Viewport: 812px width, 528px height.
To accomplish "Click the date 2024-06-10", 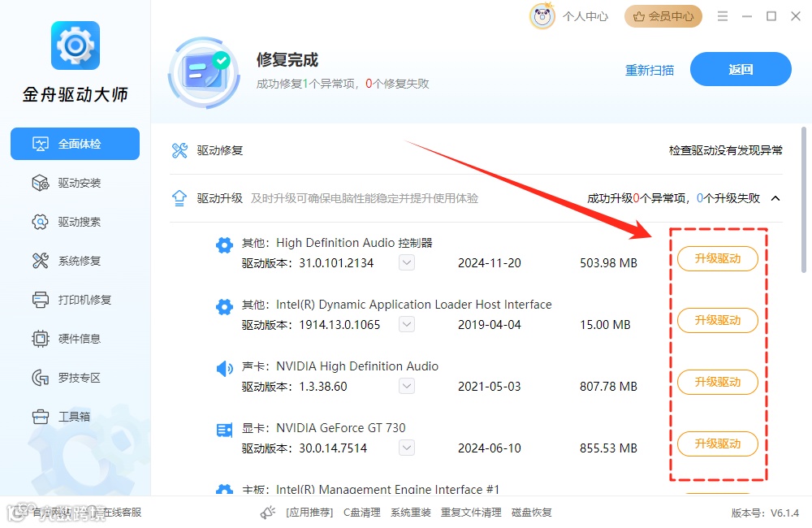I will [490, 448].
